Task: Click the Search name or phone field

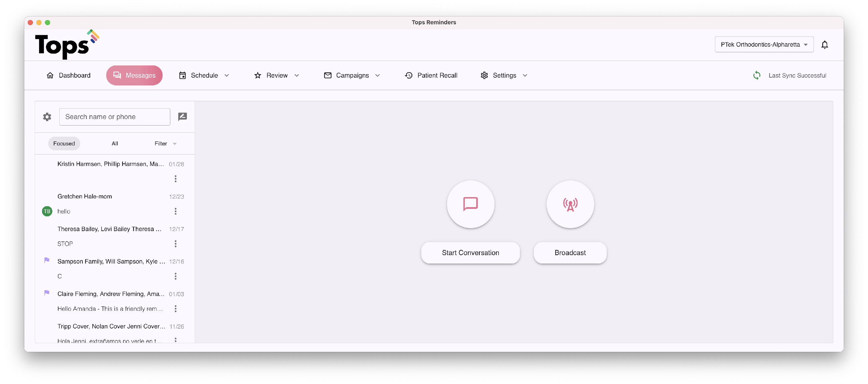Action: tap(115, 117)
